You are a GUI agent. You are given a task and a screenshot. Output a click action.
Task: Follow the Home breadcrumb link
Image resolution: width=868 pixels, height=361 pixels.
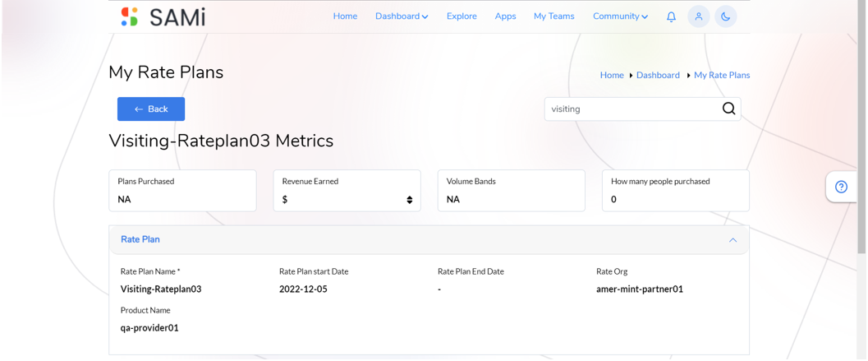[x=612, y=76]
